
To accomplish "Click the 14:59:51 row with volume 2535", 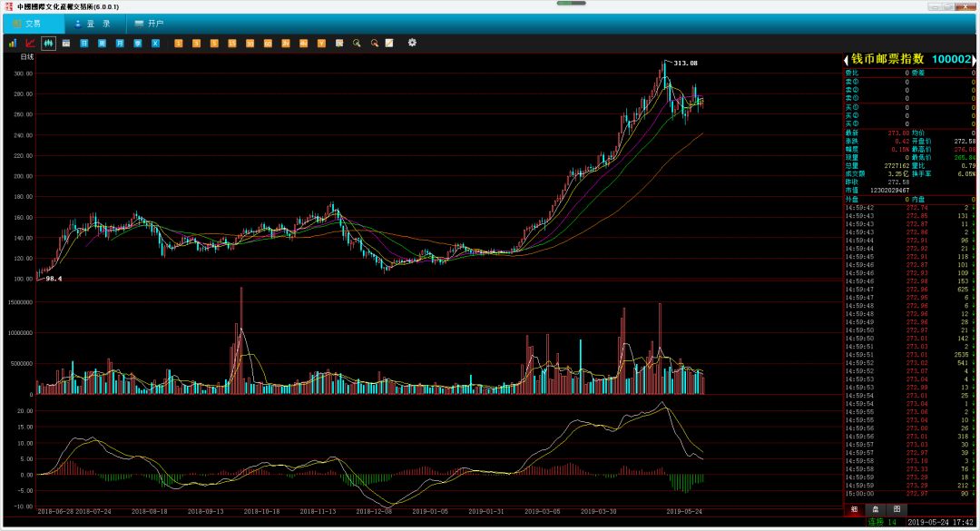I will click(910, 355).
